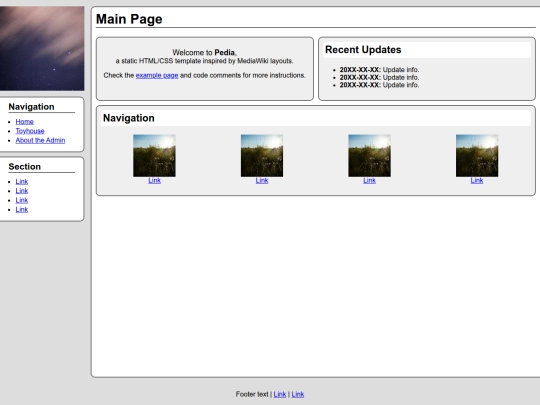Visit the About the Admin link
540x405 pixels.
tap(40, 140)
